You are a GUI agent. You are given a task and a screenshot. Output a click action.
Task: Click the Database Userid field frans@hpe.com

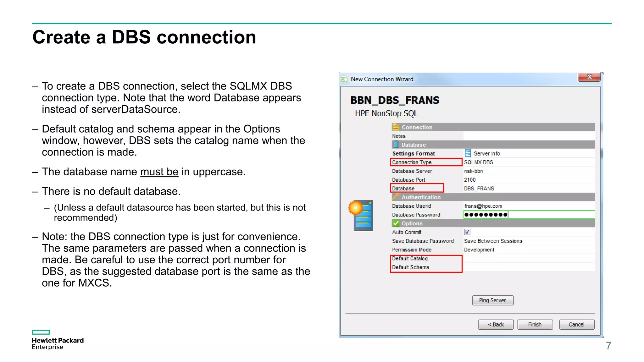[529, 206]
